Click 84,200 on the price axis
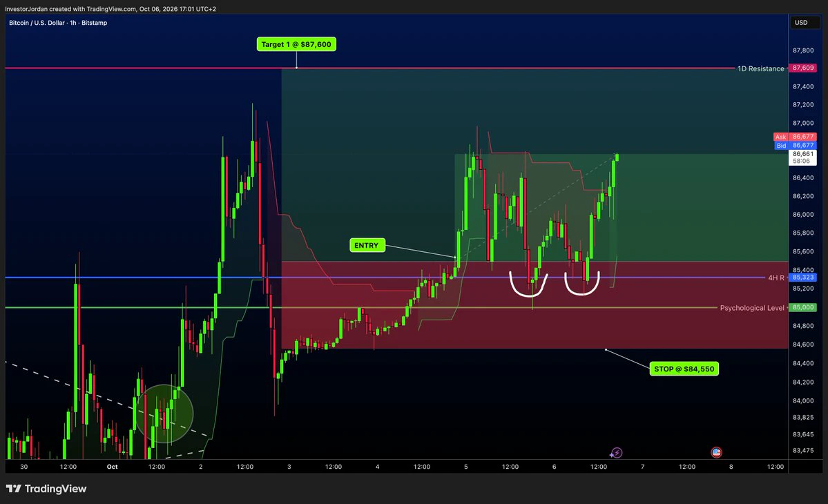 802,382
